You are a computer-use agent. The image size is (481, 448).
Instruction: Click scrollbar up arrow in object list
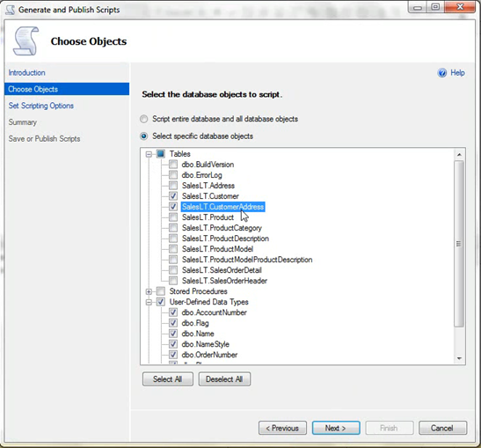pos(459,154)
